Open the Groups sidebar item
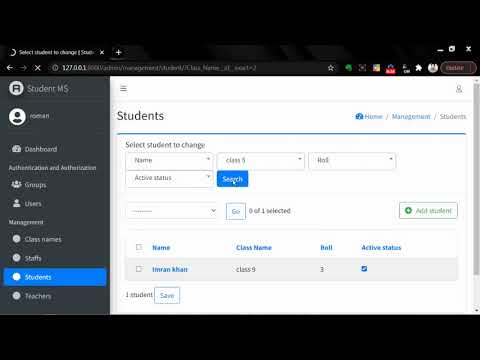This screenshot has height=360, width=480. pyautogui.click(x=55, y=184)
